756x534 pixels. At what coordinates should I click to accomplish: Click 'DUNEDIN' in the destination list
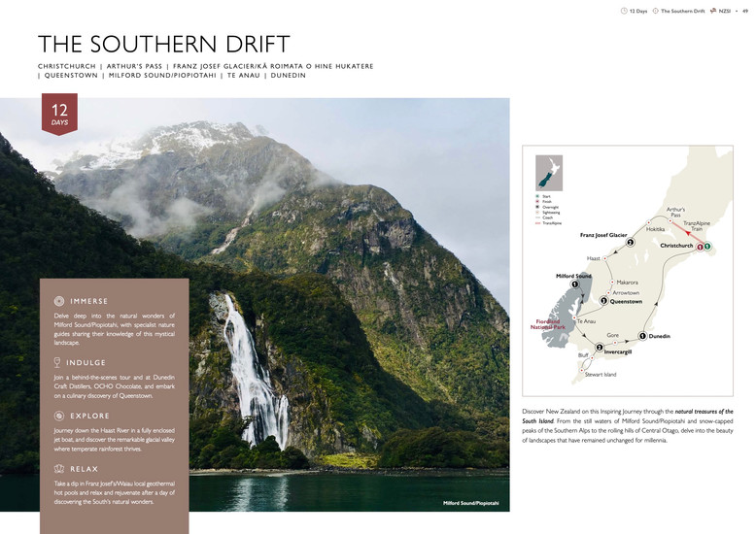[x=289, y=75]
